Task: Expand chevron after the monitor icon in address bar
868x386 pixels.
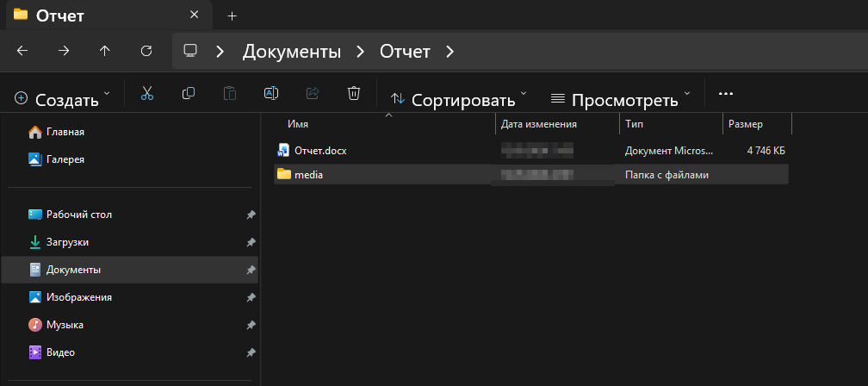Action: (220, 52)
